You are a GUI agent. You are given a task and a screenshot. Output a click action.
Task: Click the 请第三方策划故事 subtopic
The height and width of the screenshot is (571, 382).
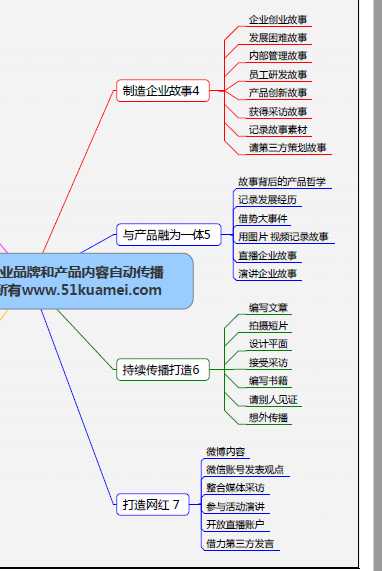click(287, 147)
